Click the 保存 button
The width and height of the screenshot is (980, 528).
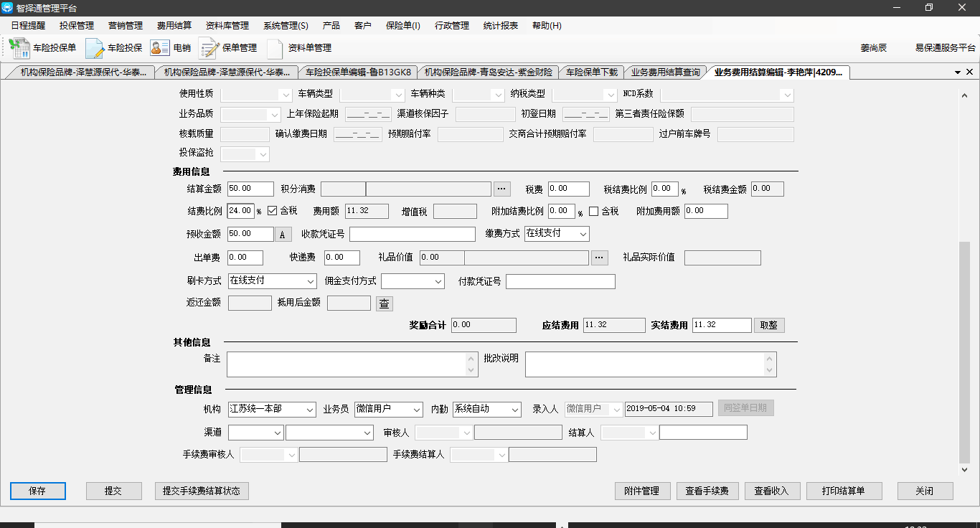coord(37,491)
